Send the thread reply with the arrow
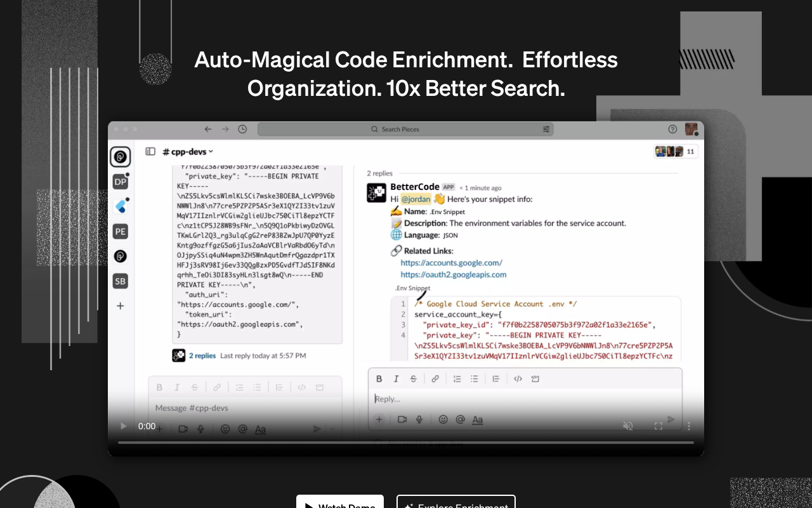 tap(671, 419)
